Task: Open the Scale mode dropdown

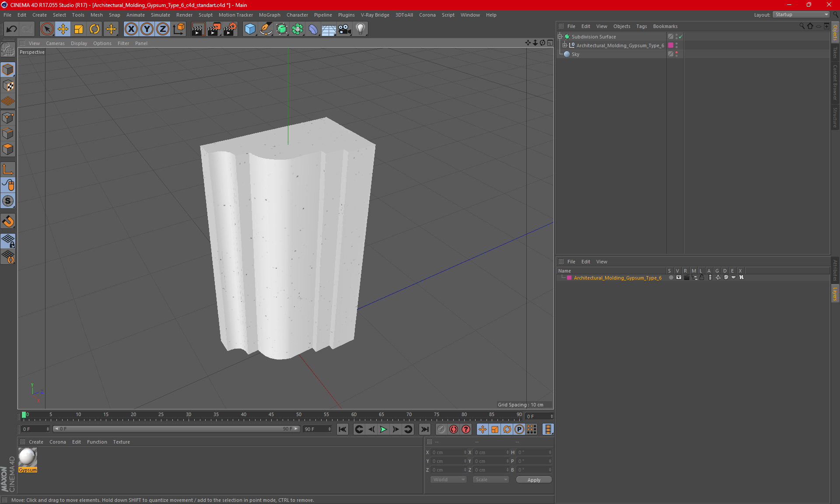Action: point(491,479)
